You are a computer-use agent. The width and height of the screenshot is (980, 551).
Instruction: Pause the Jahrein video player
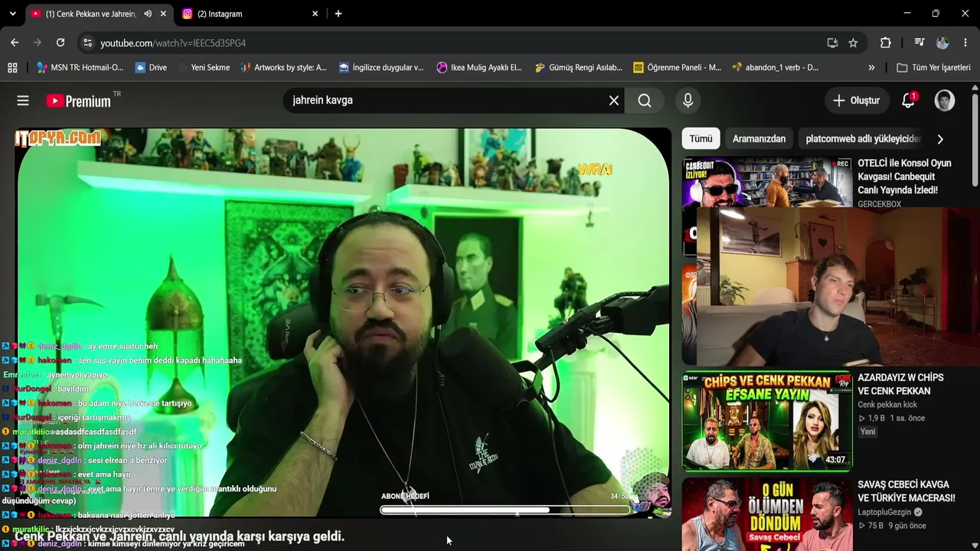[x=343, y=323]
